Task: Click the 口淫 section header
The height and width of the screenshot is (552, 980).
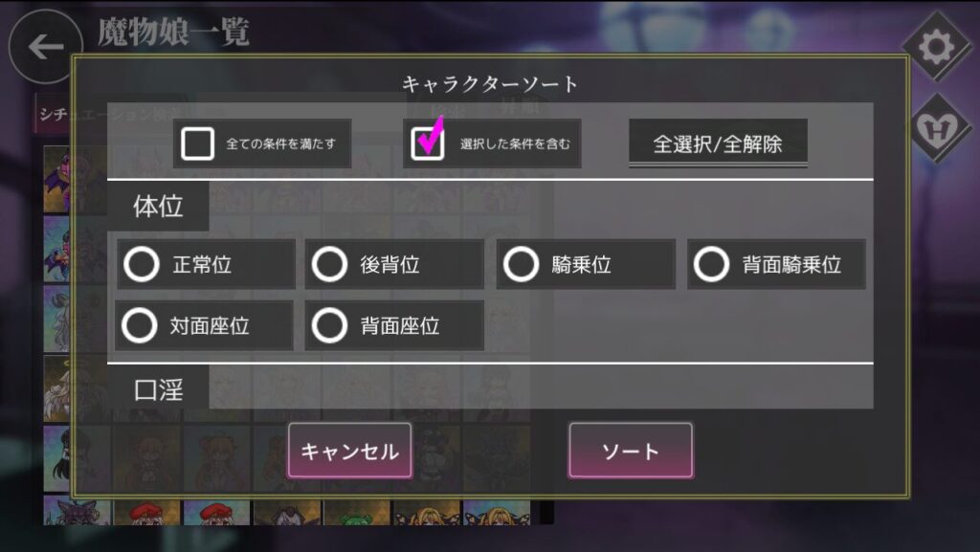Action: click(158, 389)
